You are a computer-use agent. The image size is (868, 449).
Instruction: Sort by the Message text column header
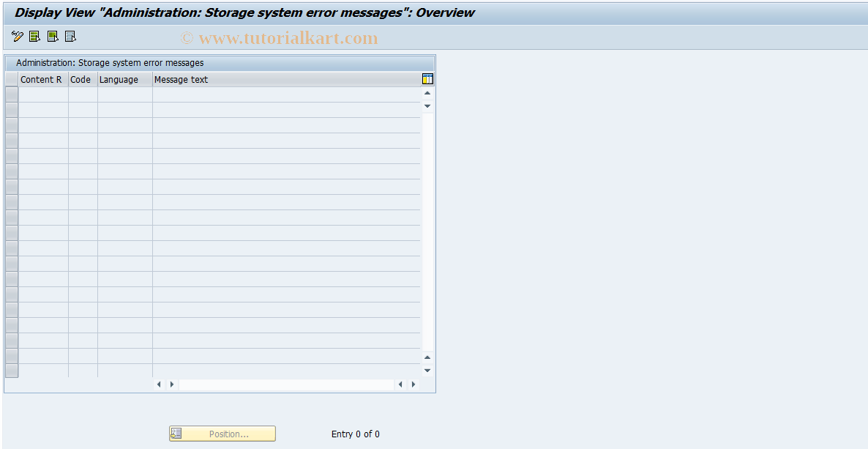click(x=181, y=79)
